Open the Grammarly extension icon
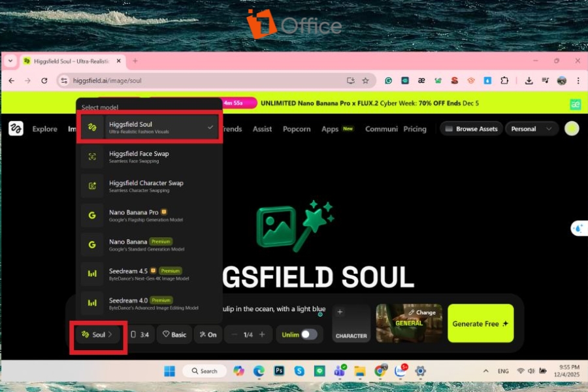The height and width of the screenshot is (392, 588). point(389,80)
